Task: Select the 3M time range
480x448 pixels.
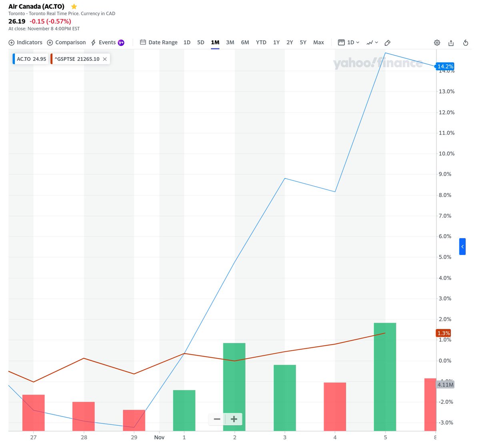Action: pos(230,42)
